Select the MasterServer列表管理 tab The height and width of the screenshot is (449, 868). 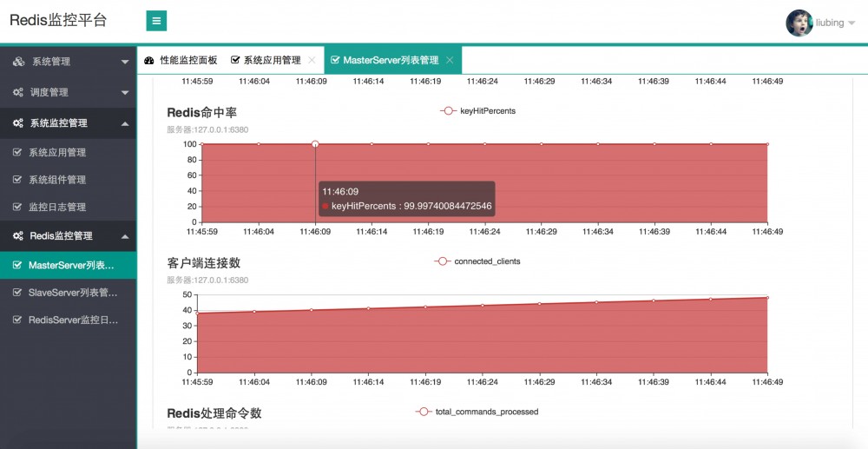click(x=393, y=60)
